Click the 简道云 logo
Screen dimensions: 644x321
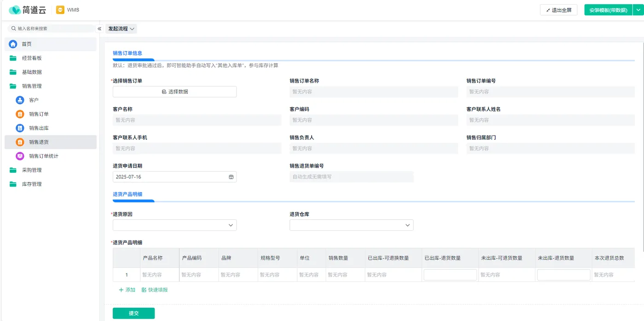click(x=27, y=10)
